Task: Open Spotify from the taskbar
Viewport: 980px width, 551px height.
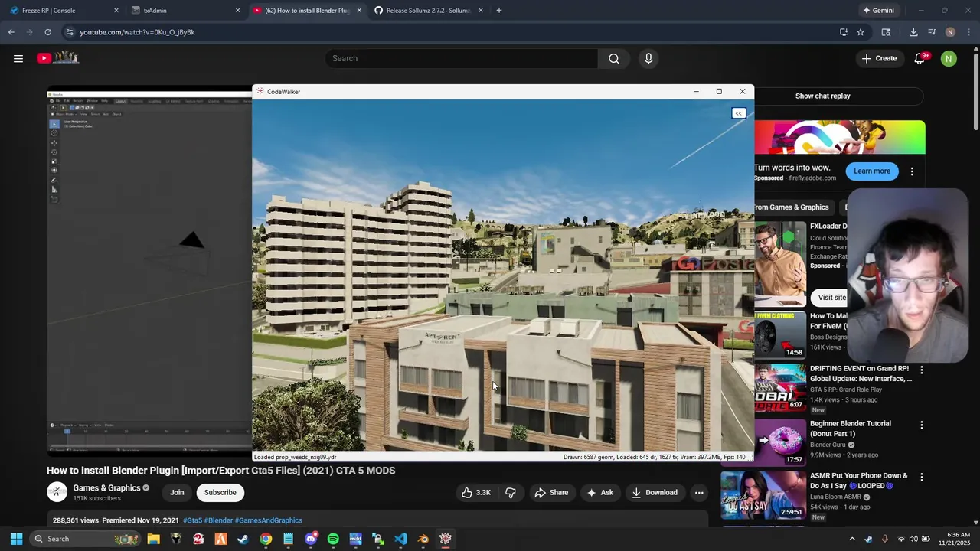Action: (x=333, y=539)
